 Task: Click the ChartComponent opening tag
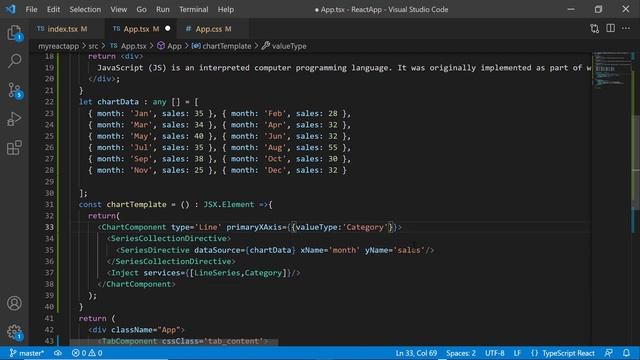click(134, 227)
